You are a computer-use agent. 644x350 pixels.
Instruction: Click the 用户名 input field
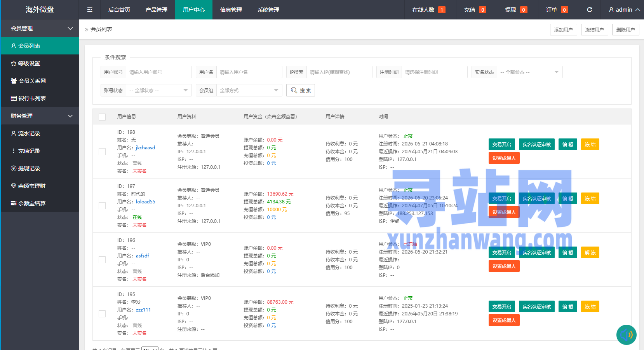[x=249, y=72]
